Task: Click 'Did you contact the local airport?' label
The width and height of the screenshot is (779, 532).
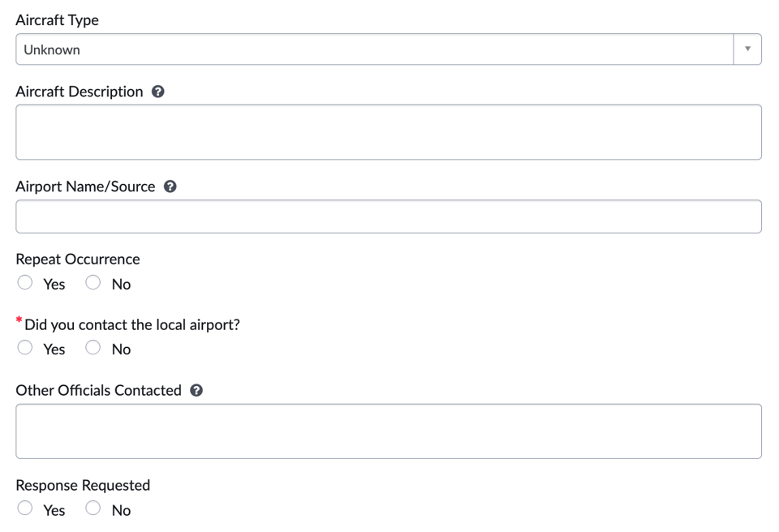Action: [x=132, y=325]
